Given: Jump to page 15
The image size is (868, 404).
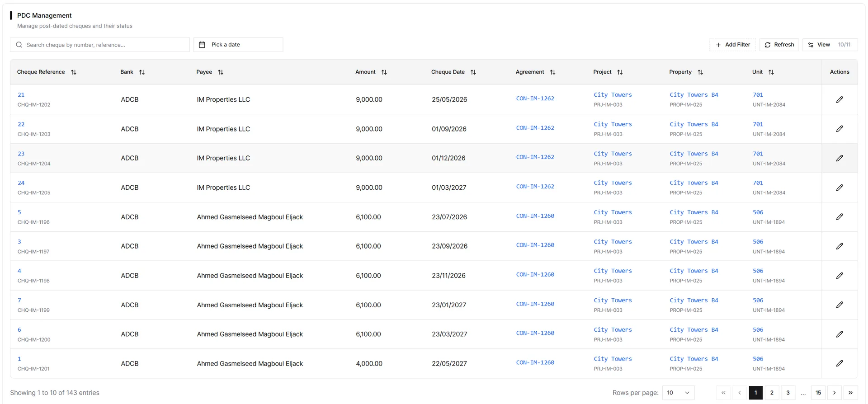Looking at the screenshot, I should pyautogui.click(x=818, y=393).
